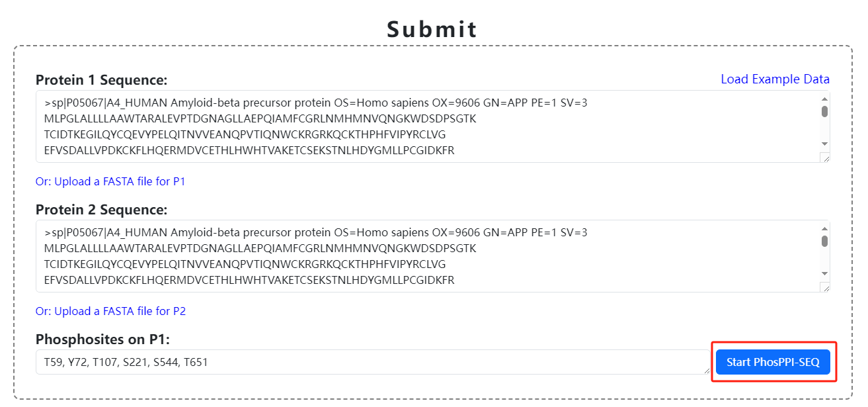
Task: Click the Protein 1 text area resize handle
Action: tap(824, 158)
